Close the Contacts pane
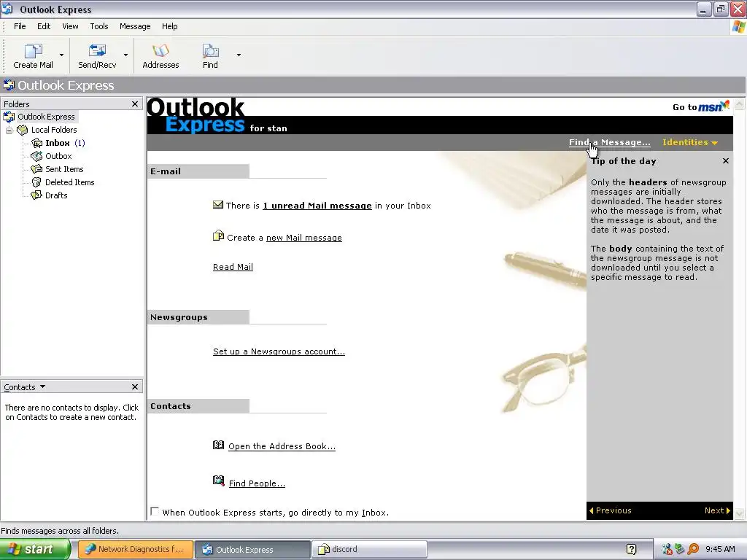 (135, 386)
